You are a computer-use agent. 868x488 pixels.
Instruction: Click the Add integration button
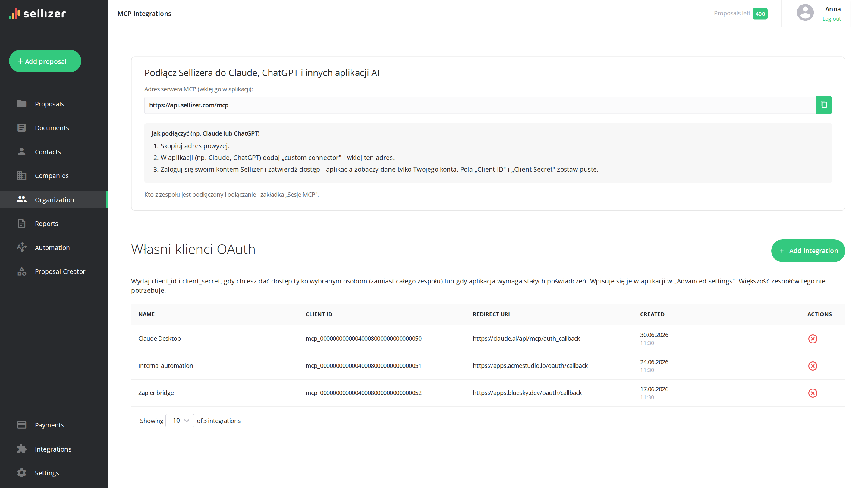[x=808, y=251]
